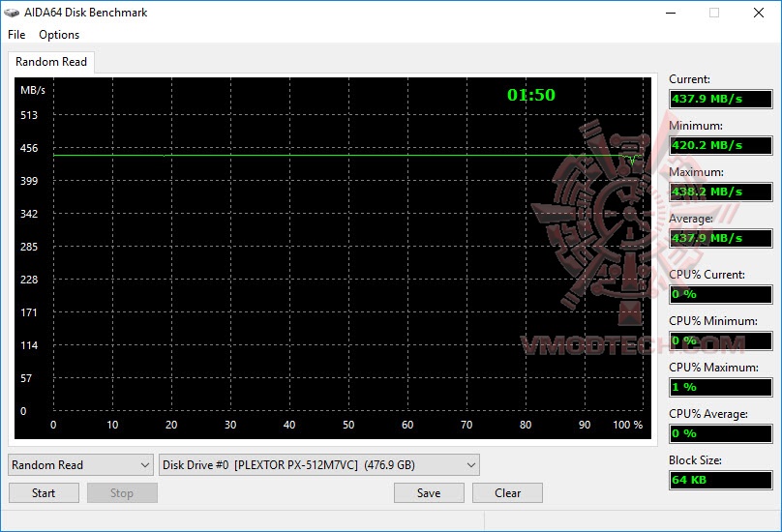This screenshot has height=532, width=782.
Task: Click the AIDA64 disk icon in title bar
Action: 12,13
